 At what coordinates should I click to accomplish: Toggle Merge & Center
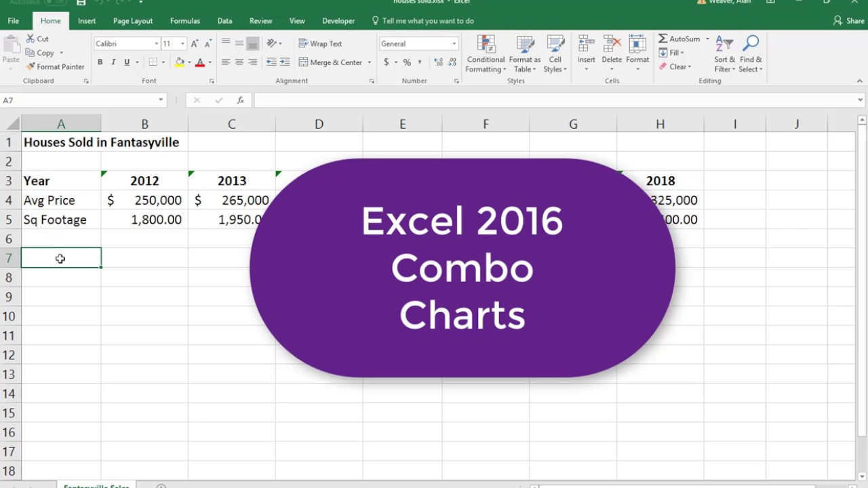pos(330,62)
